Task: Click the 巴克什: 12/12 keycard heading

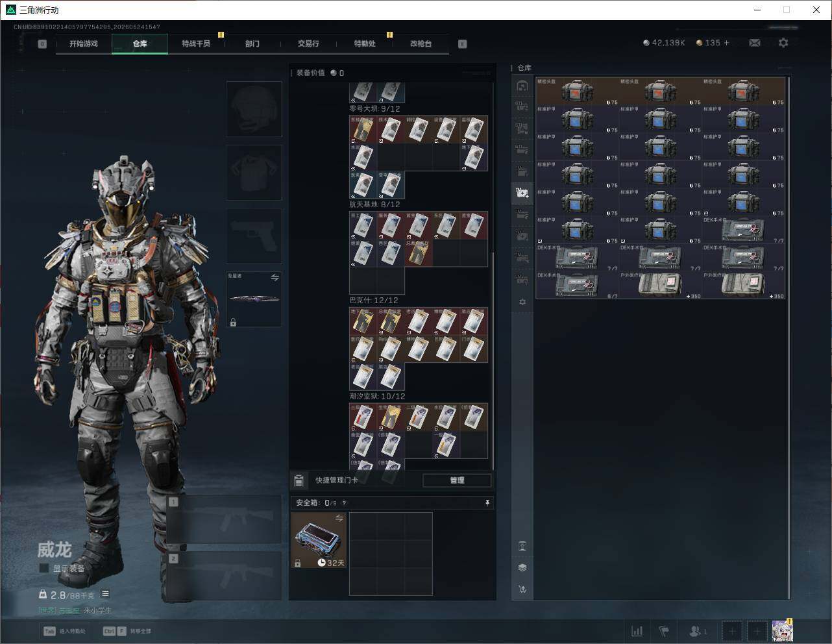Action: point(373,301)
